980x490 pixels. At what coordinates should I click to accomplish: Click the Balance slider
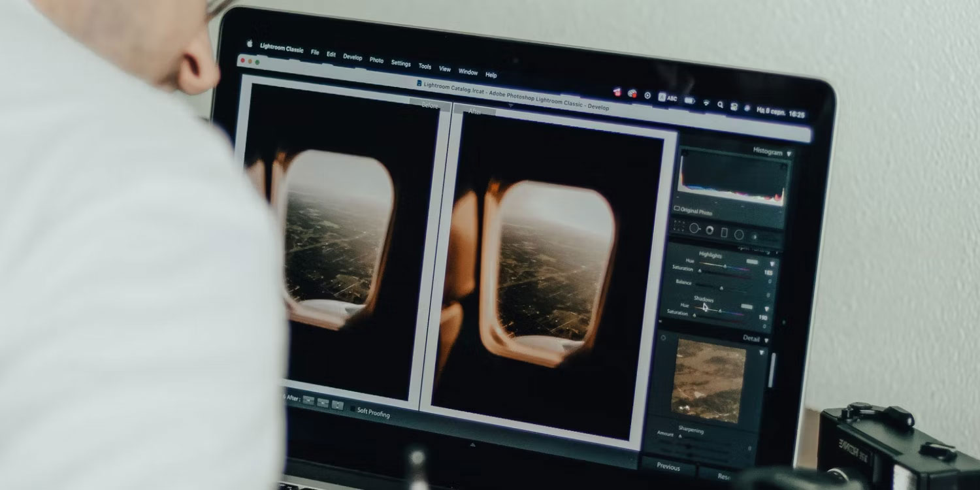pyautogui.click(x=722, y=287)
